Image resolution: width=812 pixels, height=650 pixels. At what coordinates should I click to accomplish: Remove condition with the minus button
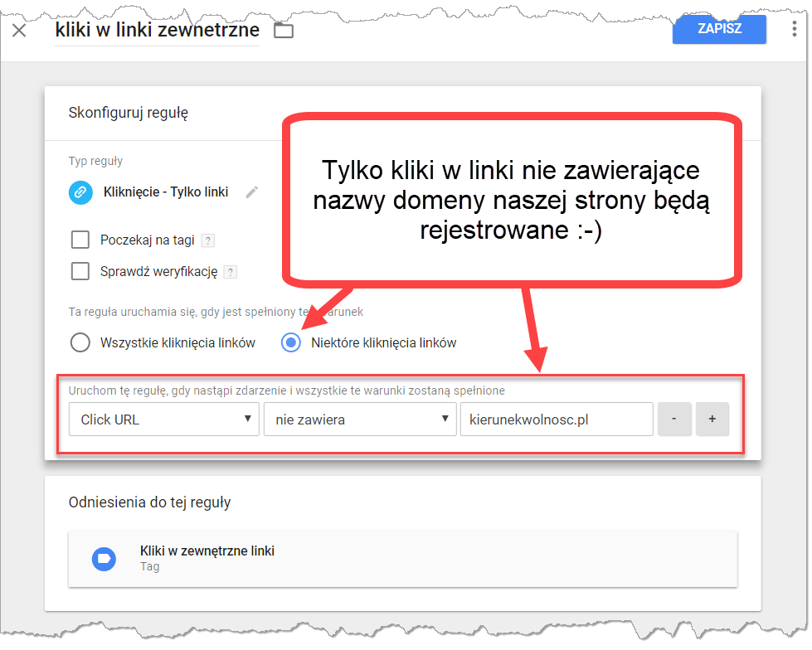(x=673, y=420)
